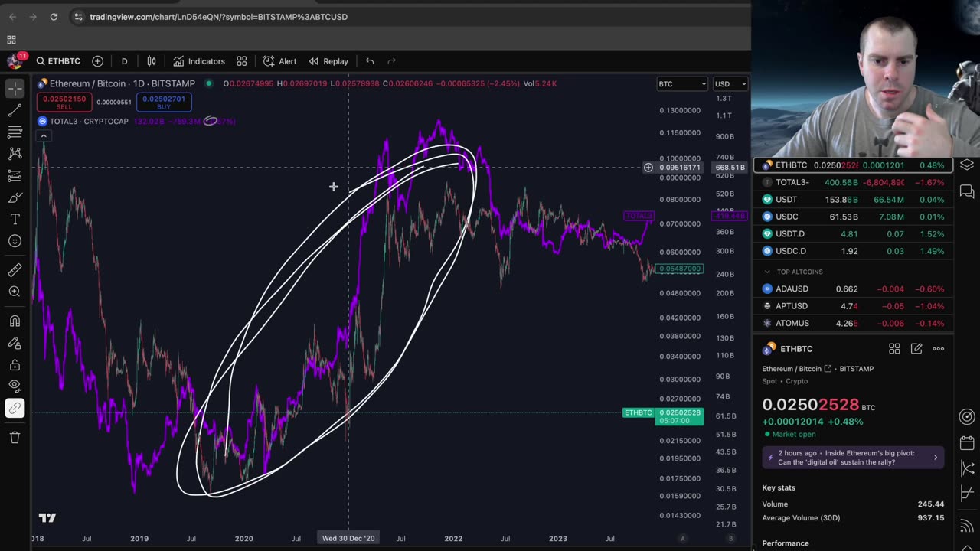Open the candlestick chart type menu
Screen dimensions: 980x551
click(152, 61)
